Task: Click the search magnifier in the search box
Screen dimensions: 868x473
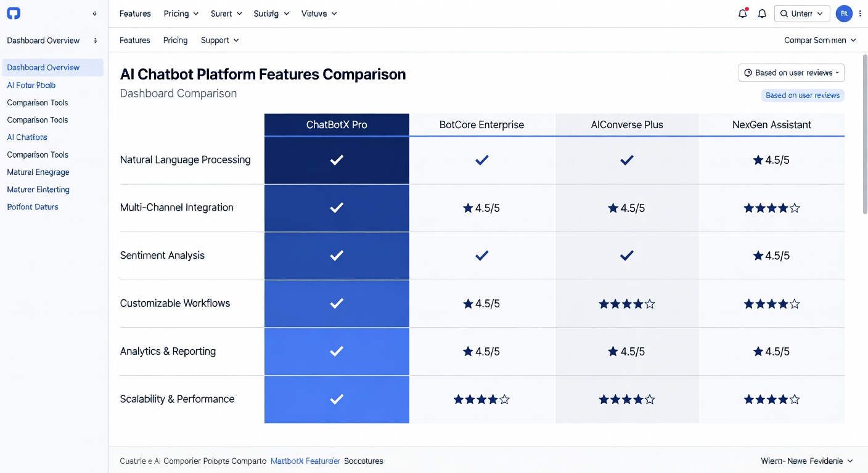Action: tap(784, 13)
